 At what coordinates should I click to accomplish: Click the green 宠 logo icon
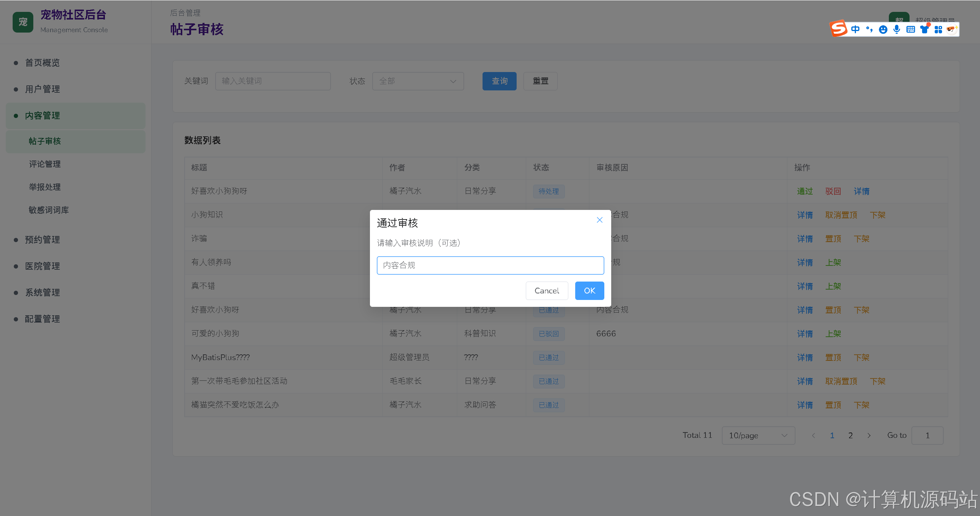[x=23, y=22]
